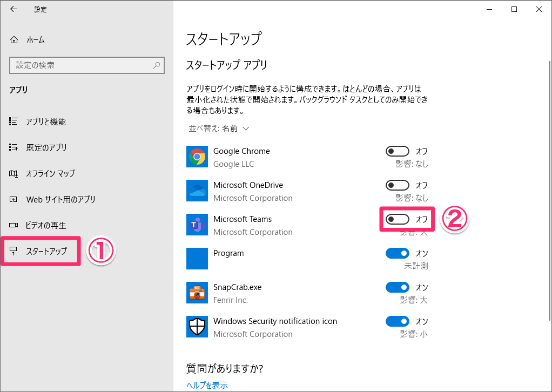Viewport: 552px width, 392px height.
Task: Turn off Windows Security notification toggle
Action: (398, 321)
